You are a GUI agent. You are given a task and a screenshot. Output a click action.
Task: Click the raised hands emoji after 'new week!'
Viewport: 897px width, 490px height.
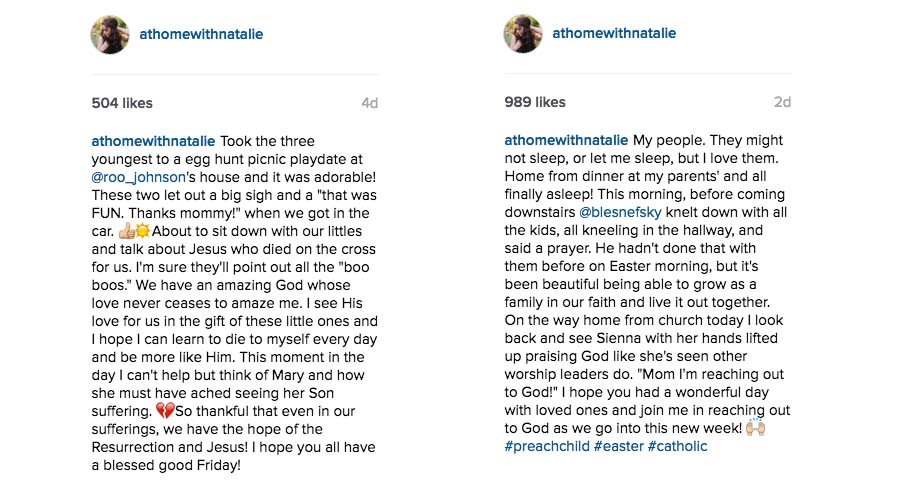click(756, 428)
